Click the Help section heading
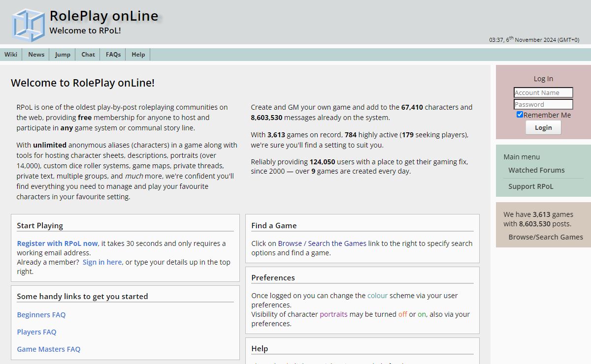 click(260, 349)
